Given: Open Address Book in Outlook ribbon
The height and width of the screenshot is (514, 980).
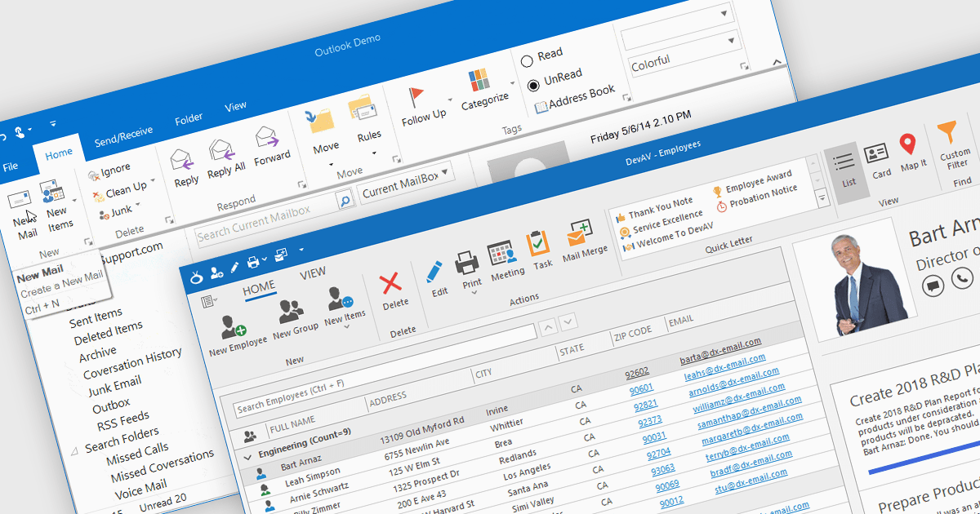Looking at the screenshot, I should (574, 99).
